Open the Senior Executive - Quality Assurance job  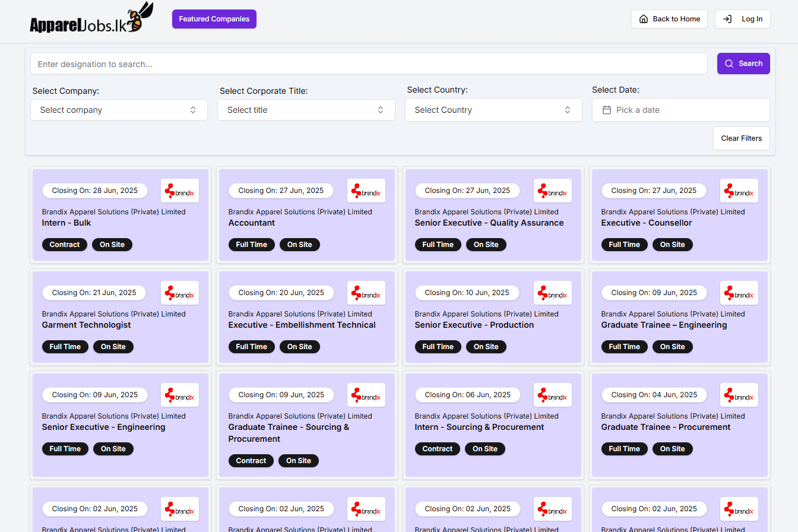tap(489, 223)
